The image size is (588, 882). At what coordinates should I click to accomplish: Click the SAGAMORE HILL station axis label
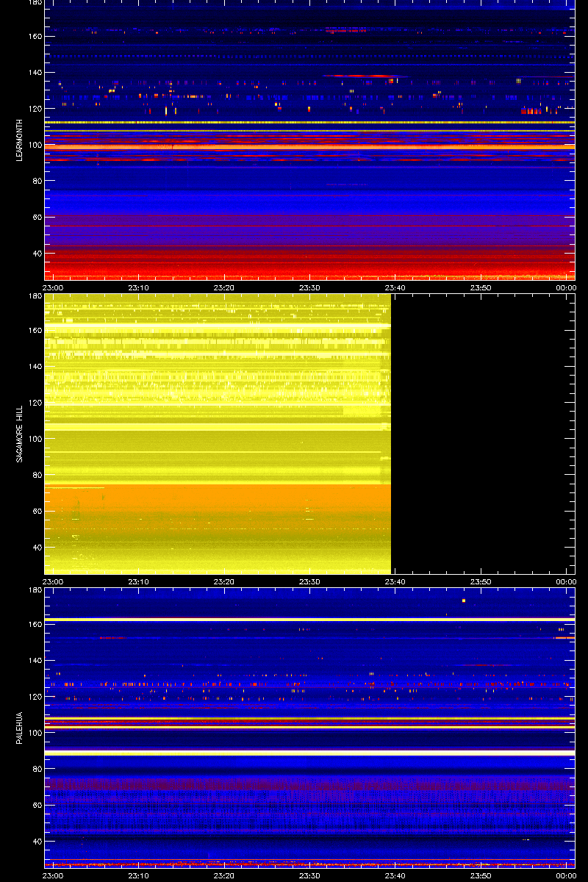click(x=21, y=434)
